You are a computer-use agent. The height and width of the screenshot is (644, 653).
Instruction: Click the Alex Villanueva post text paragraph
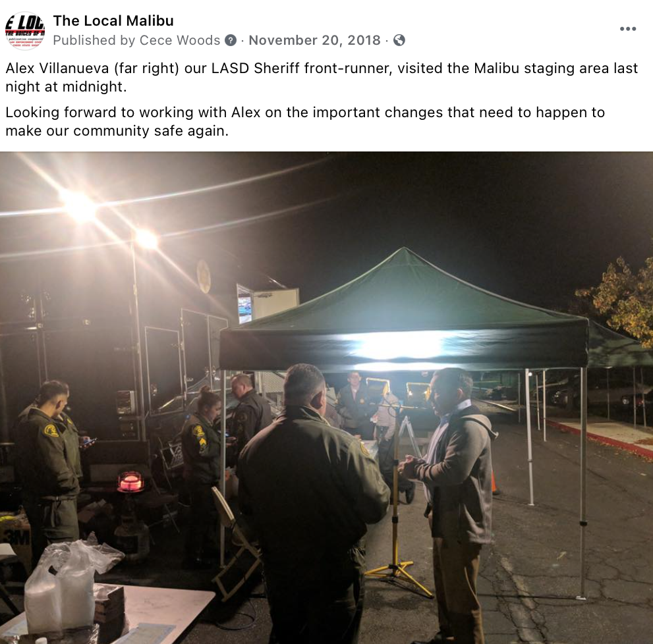(x=321, y=78)
